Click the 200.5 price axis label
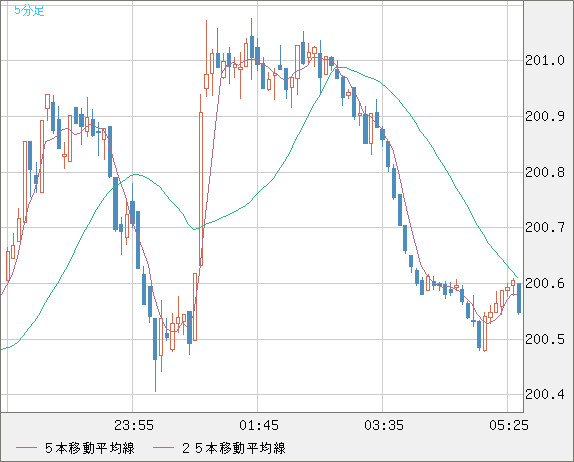Viewport: 574px width, 462px height. [545, 339]
